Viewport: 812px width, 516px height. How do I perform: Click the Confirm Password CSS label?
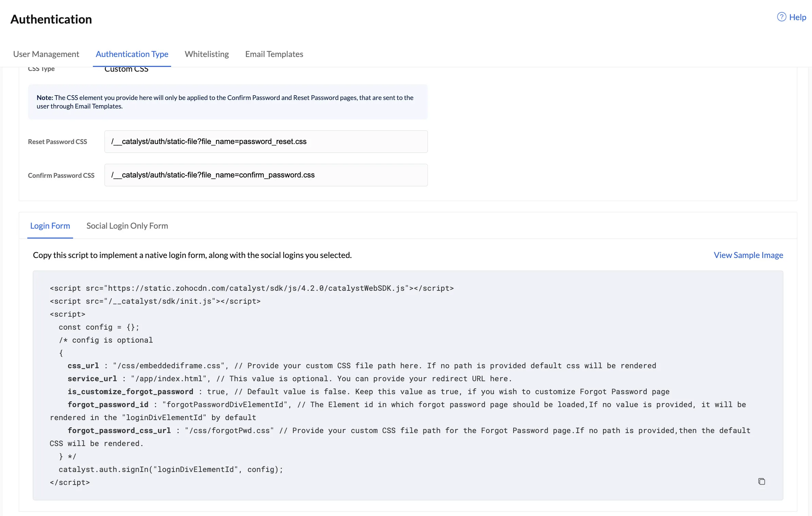click(61, 175)
